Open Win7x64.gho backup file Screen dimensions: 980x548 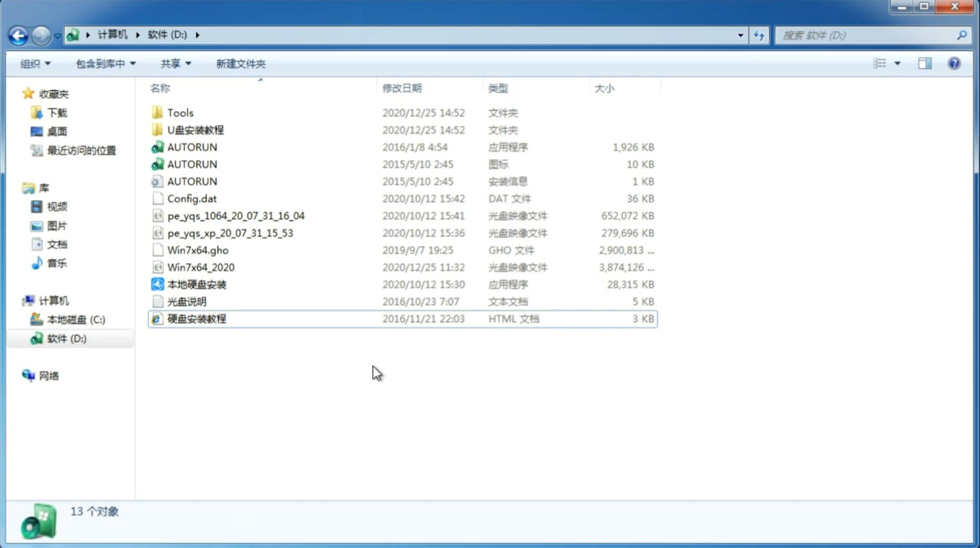(198, 250)
